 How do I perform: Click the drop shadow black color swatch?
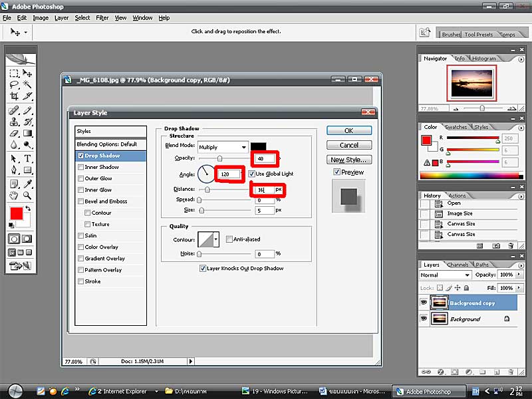click(x=258, y=146)
